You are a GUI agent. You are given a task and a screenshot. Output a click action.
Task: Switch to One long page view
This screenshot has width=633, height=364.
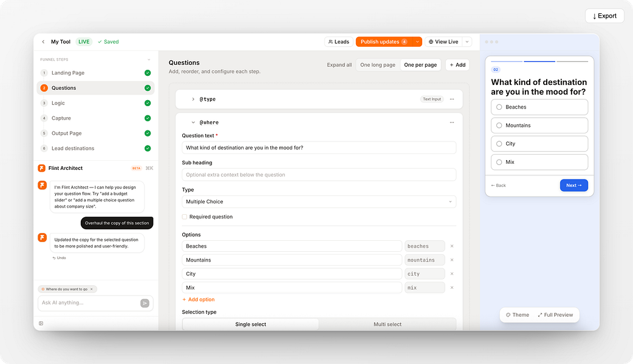tap(377, 65)
